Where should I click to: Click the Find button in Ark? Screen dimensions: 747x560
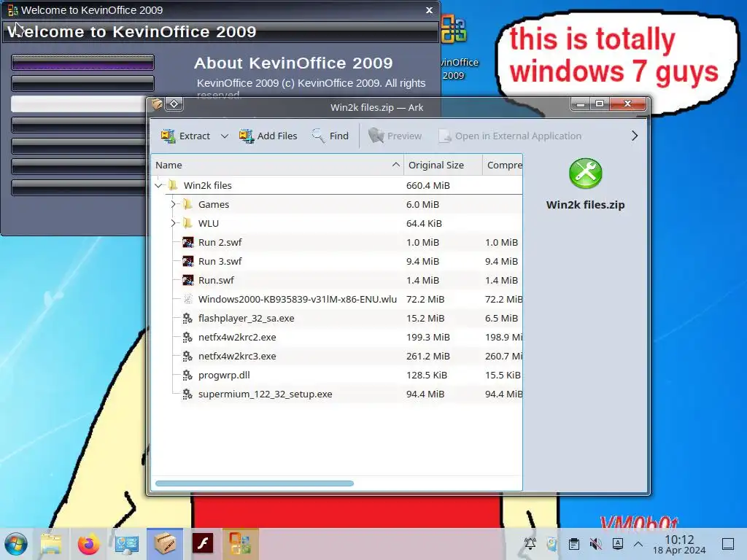coord(330,136)
